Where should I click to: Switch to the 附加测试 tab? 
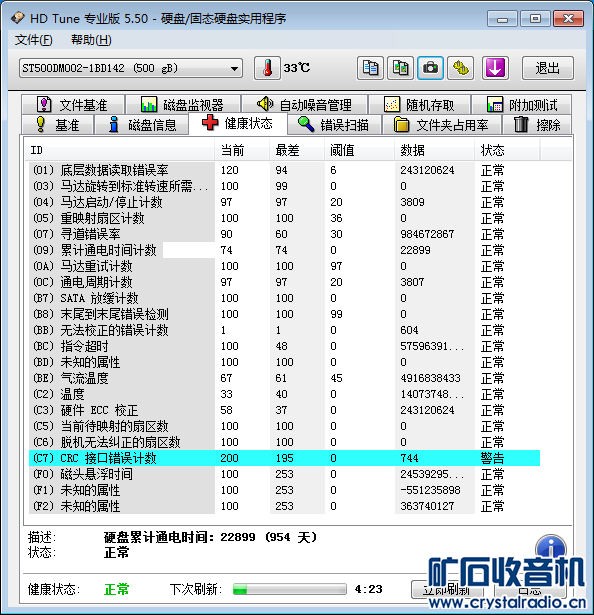click(x=522, y=104)
